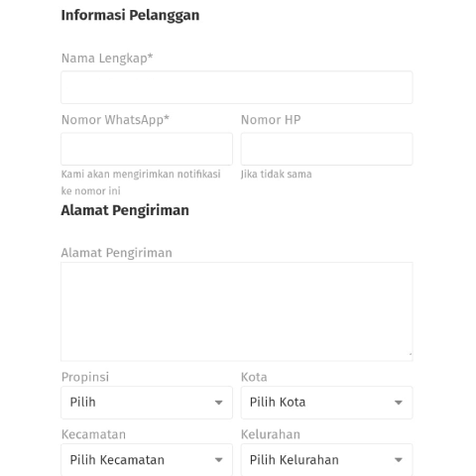Click the resize grip of address textarea
476x476 pixels.
coord(410,354)
